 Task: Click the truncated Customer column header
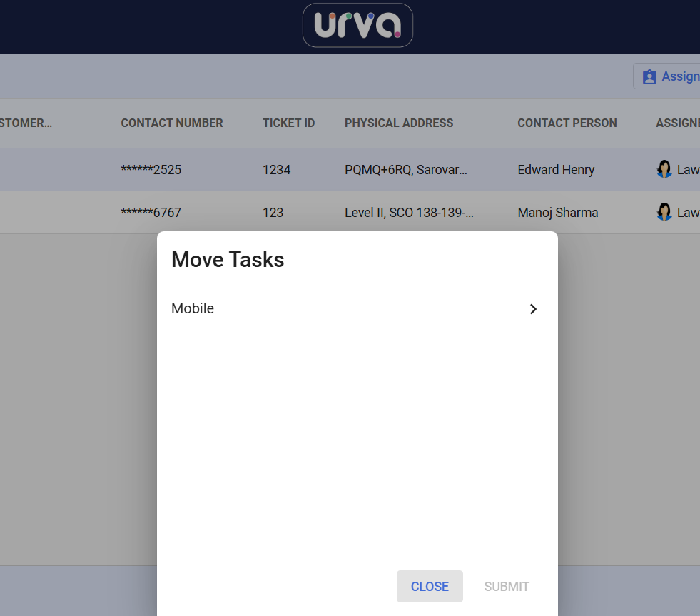26,123
